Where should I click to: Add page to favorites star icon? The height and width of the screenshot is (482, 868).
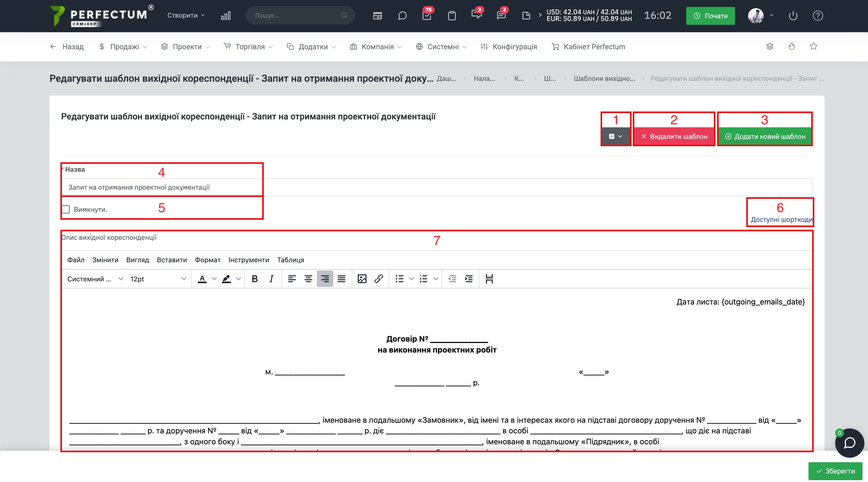[813, 46]
